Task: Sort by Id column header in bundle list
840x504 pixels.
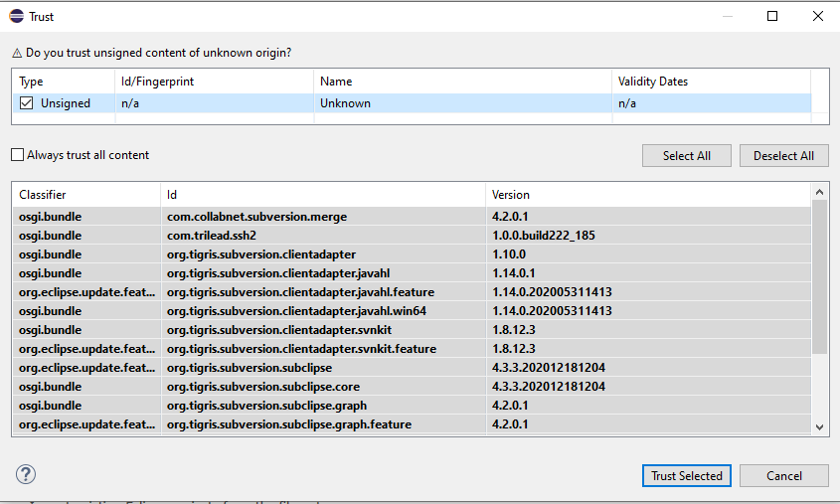Action: click(x=323, y=195)
